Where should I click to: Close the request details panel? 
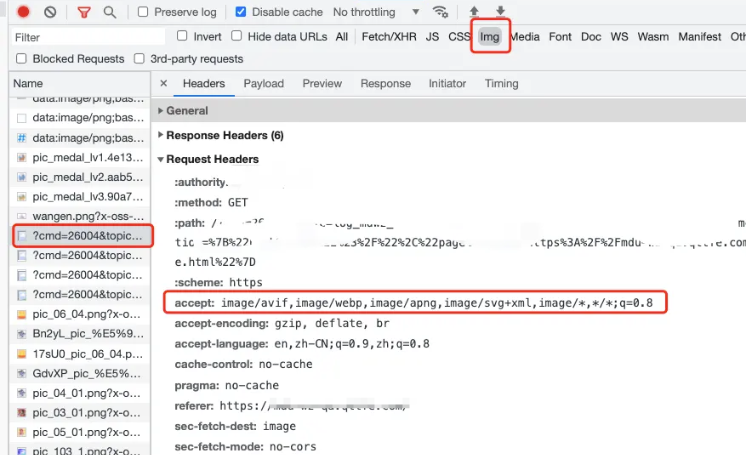point(164,84)
